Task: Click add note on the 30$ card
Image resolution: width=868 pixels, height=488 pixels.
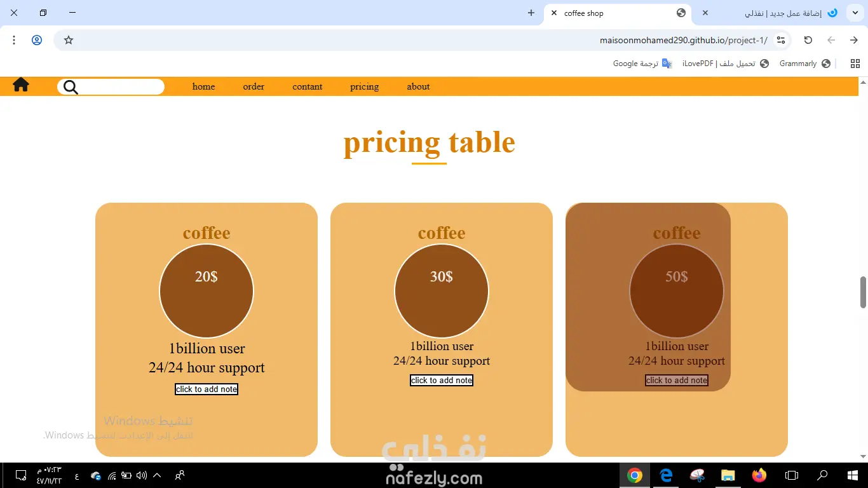Action: coord(442,380)
